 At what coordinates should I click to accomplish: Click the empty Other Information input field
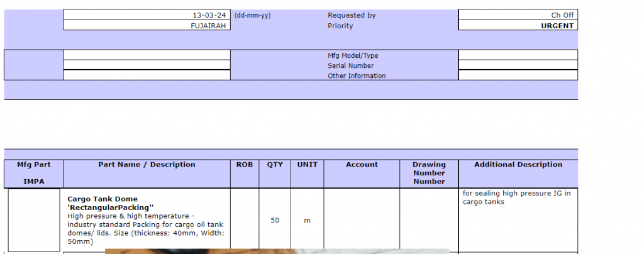click(x=518, y=75)
